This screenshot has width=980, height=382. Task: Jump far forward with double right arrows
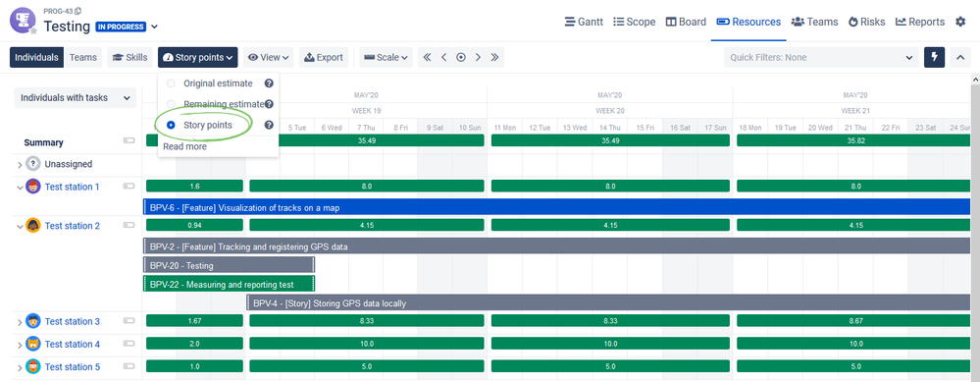(x=494, y=58)
